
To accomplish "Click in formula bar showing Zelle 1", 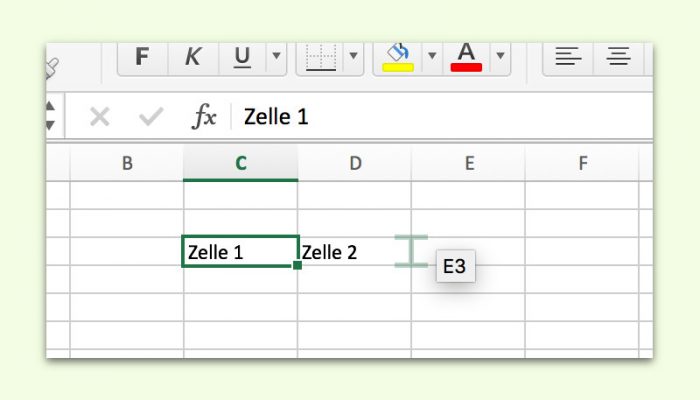I will tap(442, 117).
